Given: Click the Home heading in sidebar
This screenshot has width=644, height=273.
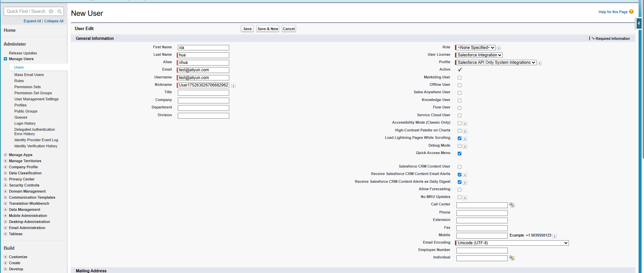Looking at the screenshot, I should click(9, 30).
